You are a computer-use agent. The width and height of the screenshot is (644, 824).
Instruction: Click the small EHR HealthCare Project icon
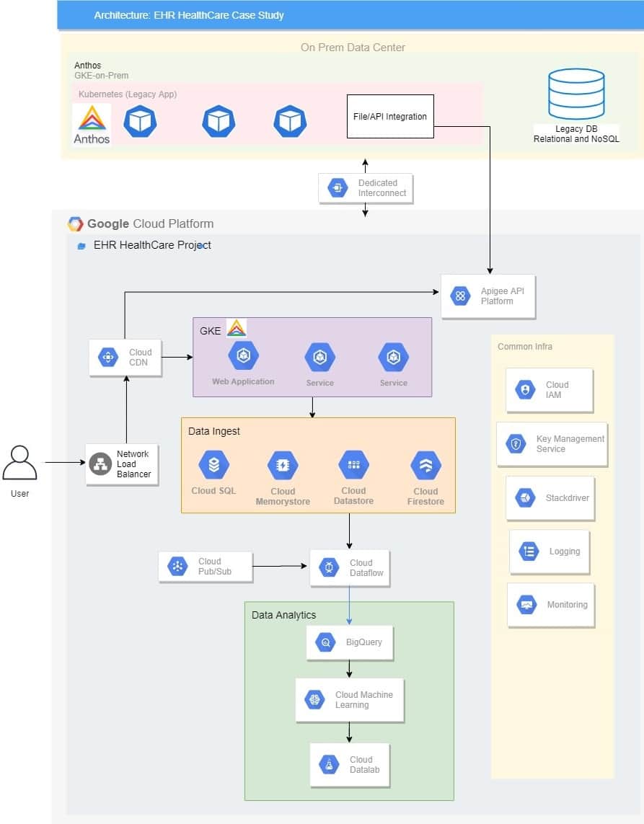81,246
